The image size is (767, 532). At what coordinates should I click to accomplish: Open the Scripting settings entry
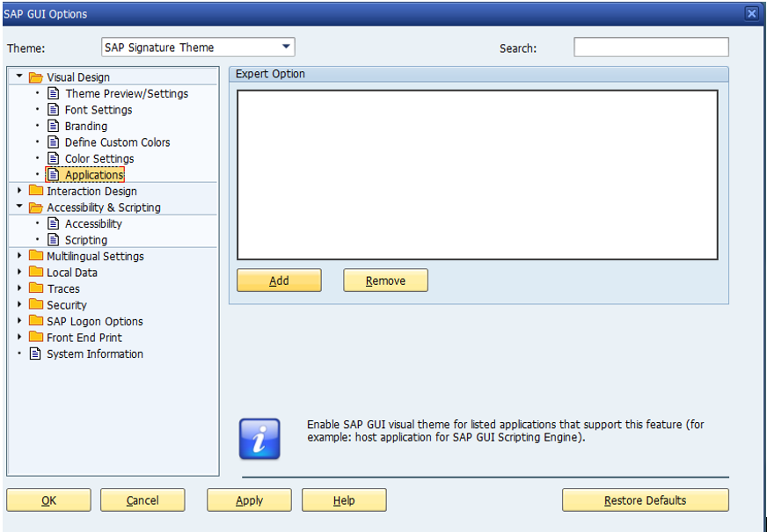click(86, 240)
